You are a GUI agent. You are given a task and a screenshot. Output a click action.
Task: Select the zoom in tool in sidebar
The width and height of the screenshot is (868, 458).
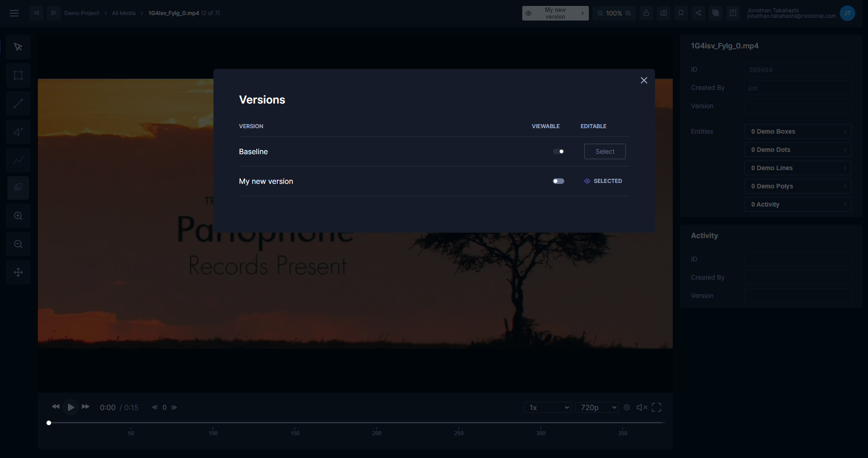pos(18,216)
